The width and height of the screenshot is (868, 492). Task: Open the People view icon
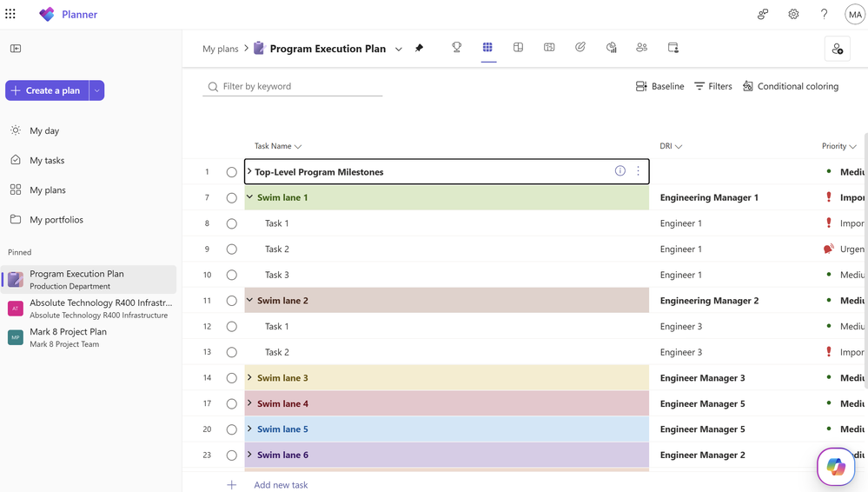click(x=642, y=48)
